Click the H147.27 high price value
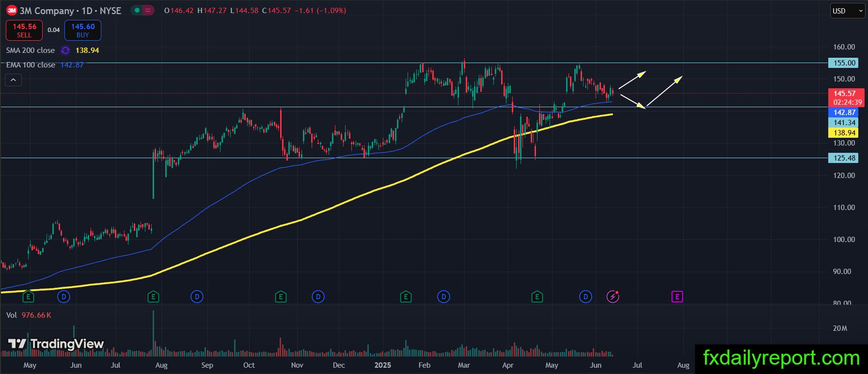The height and width of the screenshot is (374, 868). (212, 11)
